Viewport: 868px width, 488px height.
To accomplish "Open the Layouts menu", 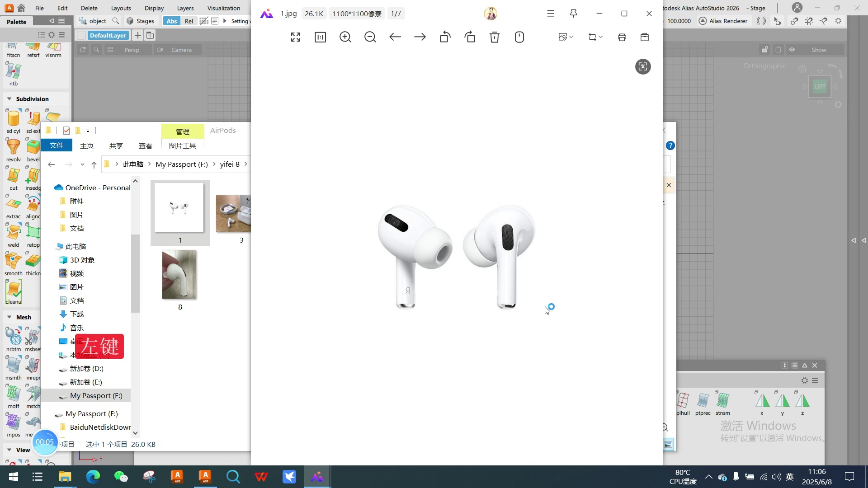I will [x=121, y=8].
